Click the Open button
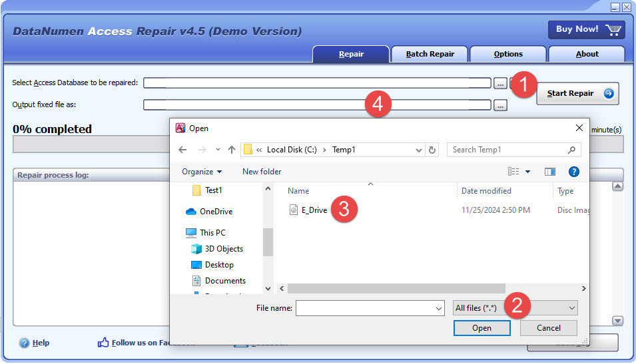636x364 pixels. (x=482, y=328)
